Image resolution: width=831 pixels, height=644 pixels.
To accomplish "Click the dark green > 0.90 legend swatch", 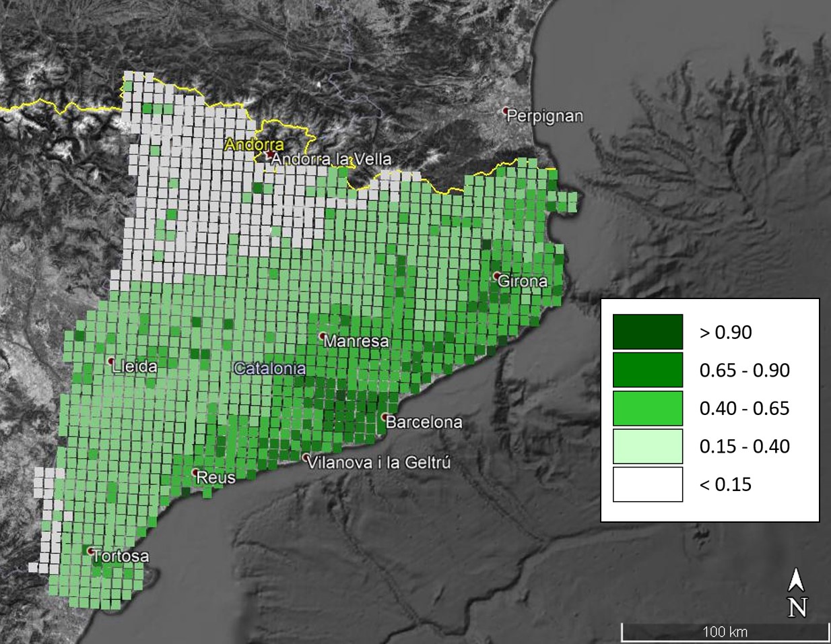I will pos(648,331).
